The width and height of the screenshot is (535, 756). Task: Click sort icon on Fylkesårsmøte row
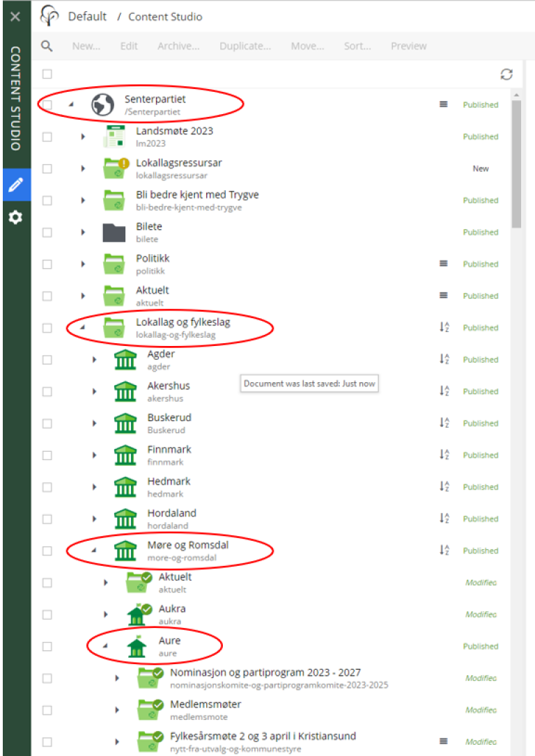click(x=443, y=741)
